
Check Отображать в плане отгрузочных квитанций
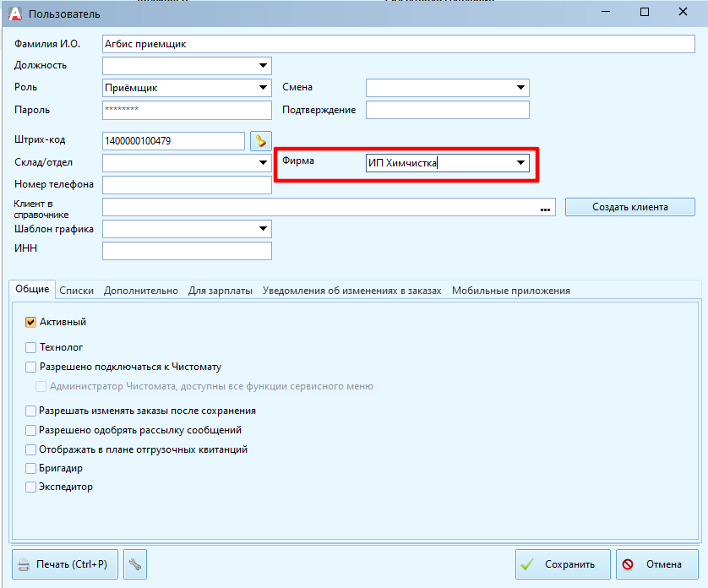[30, 449]
